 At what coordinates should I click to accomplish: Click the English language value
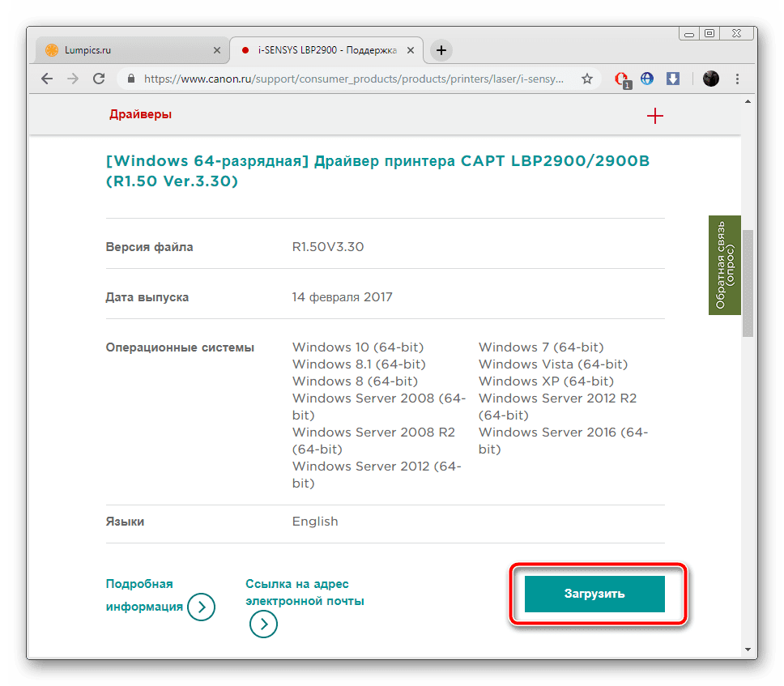coord(315,521)
